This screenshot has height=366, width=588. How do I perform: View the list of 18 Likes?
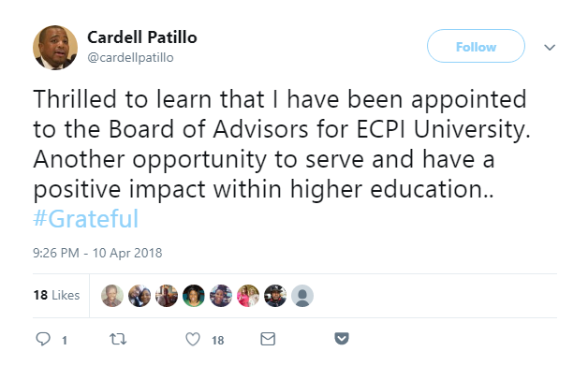56,295
